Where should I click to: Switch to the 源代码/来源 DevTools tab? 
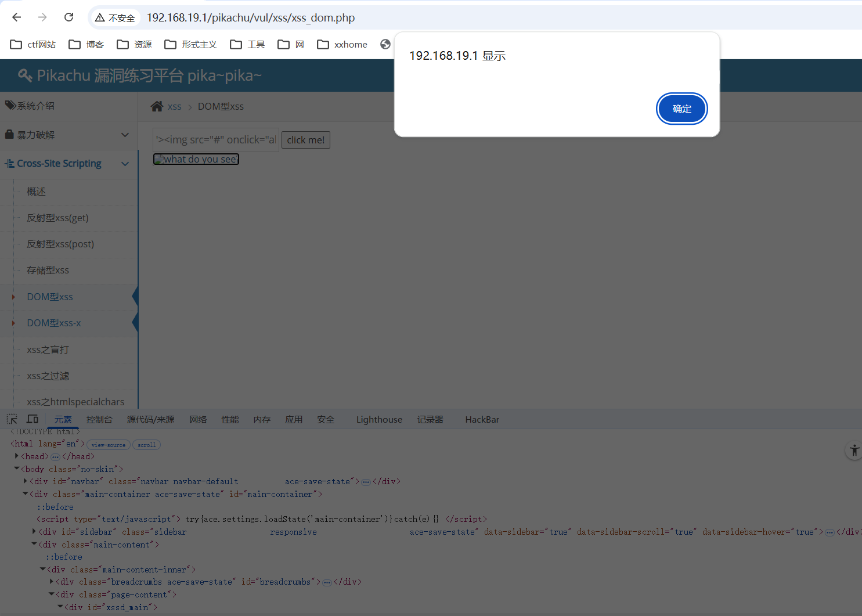pos(151,420)
